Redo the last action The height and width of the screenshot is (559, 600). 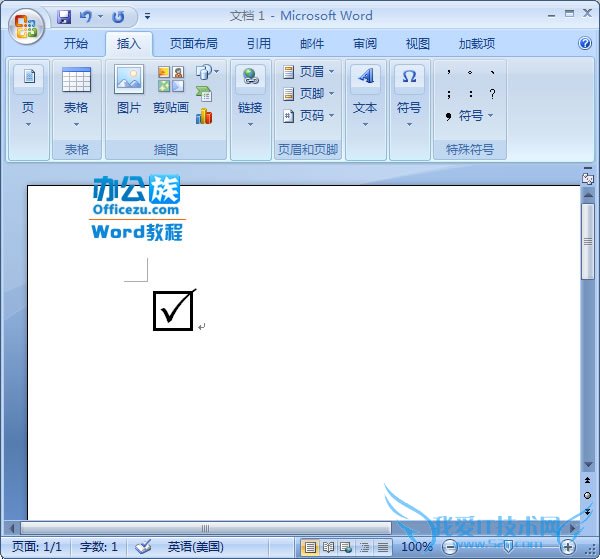point(118,17)
